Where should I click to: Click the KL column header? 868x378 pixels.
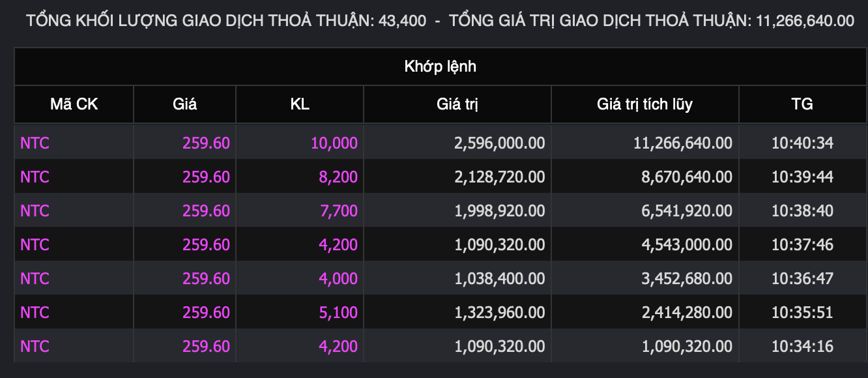[300, 104]
